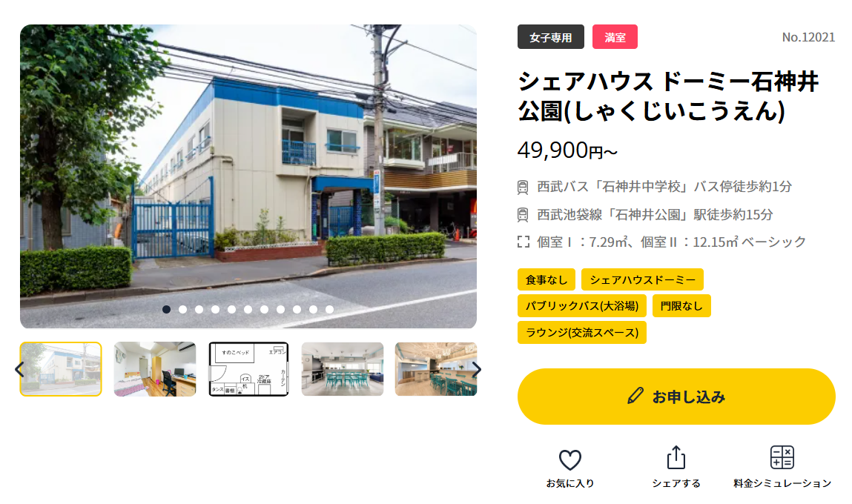The image size is (852, 504).
Task: Select the パブリックバス(大浴場) tag
Action: point(581,306)
